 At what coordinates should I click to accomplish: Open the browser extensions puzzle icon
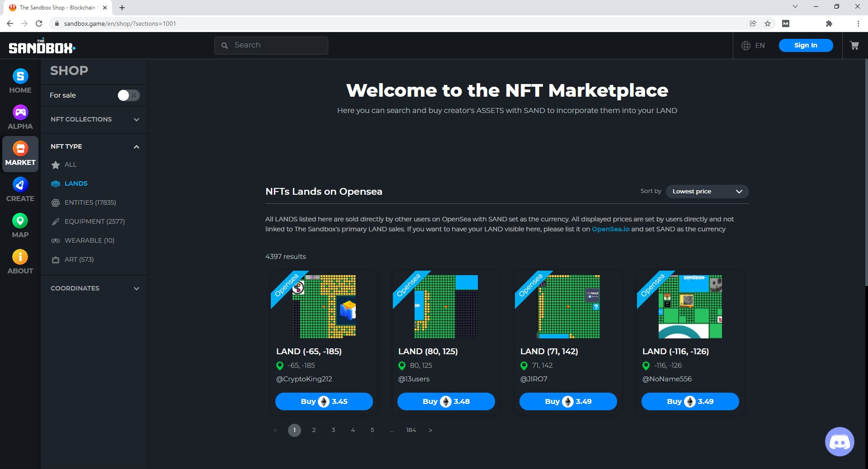tap(829, 23)
